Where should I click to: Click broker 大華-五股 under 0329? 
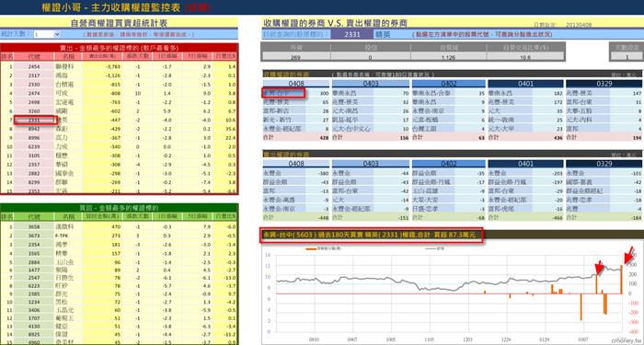pyautogui.click(x=579, y=111)
